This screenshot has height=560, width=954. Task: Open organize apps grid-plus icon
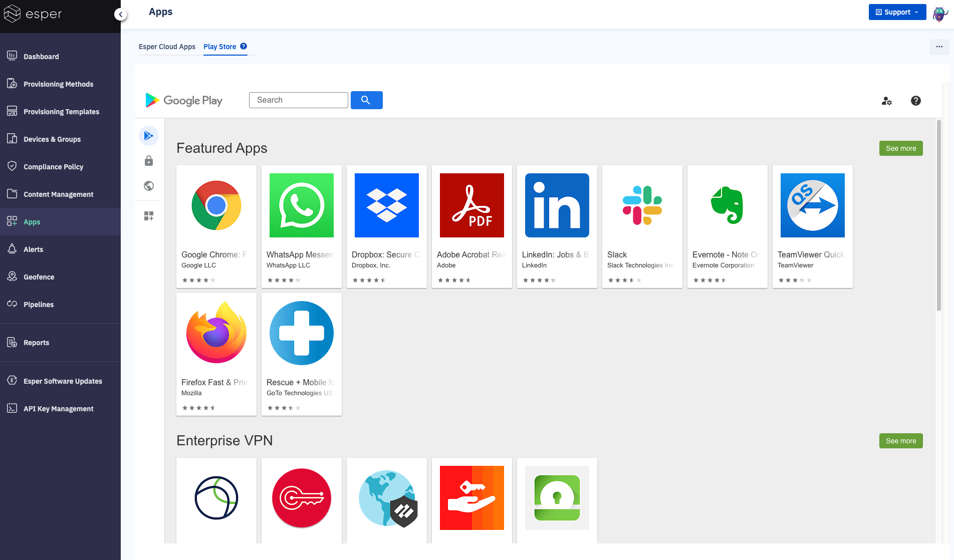tap(149, 216)
